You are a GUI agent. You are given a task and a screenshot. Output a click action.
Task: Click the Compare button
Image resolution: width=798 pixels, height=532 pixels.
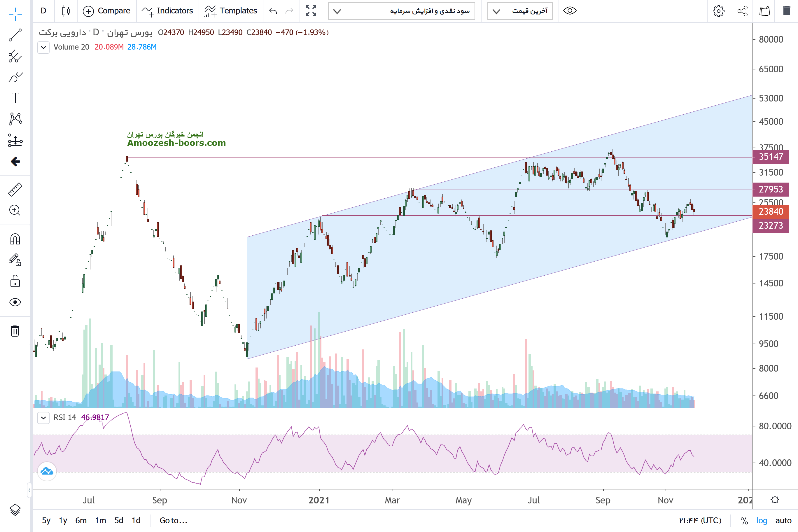click(x=106, y=11)
